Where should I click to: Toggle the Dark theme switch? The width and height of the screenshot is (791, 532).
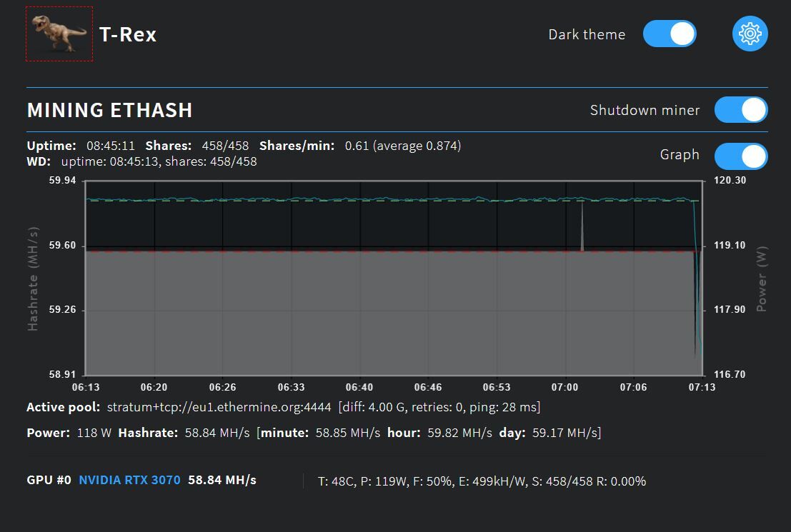coord(670,34)
